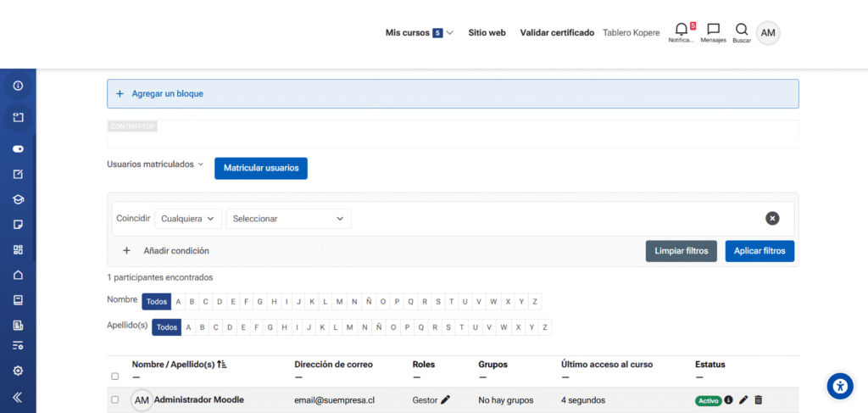Click Limpiar filtros button
This screenshot has width=868, height=413.
[x=682, y=251]
